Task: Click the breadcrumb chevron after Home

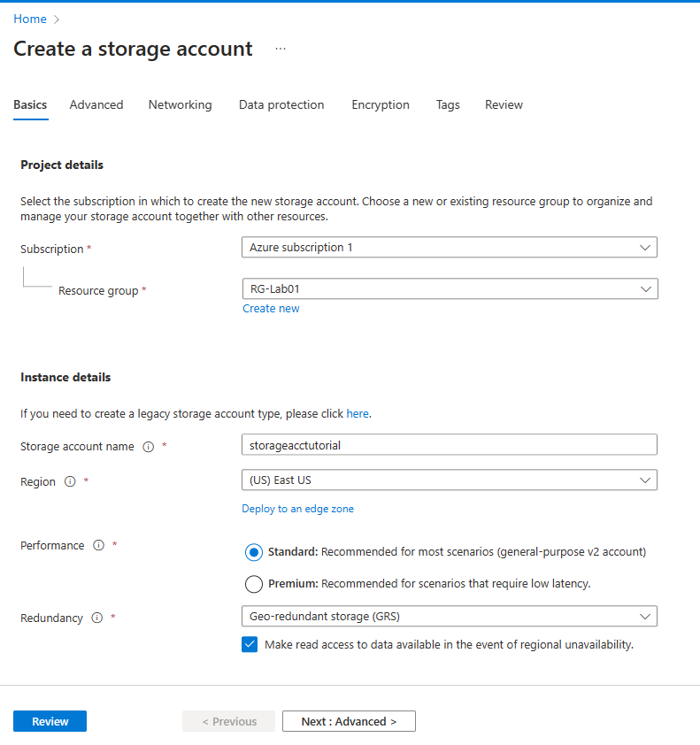Action: (55, 19)
